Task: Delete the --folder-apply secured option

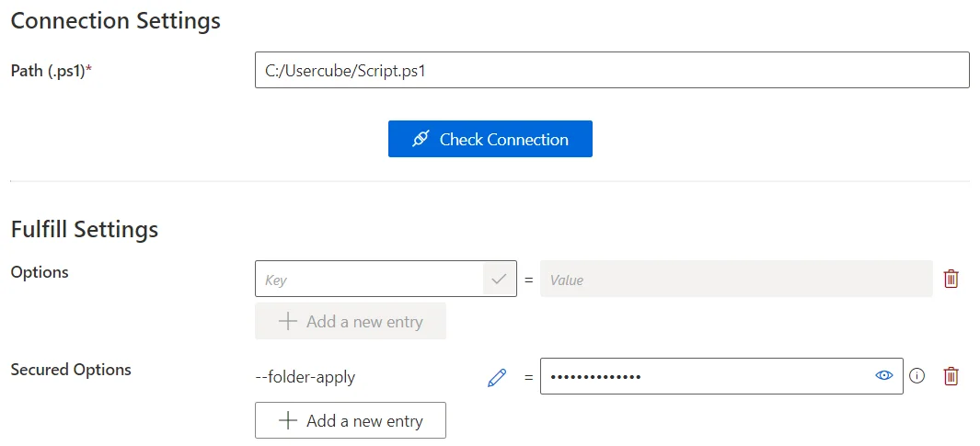Action: 951,376
